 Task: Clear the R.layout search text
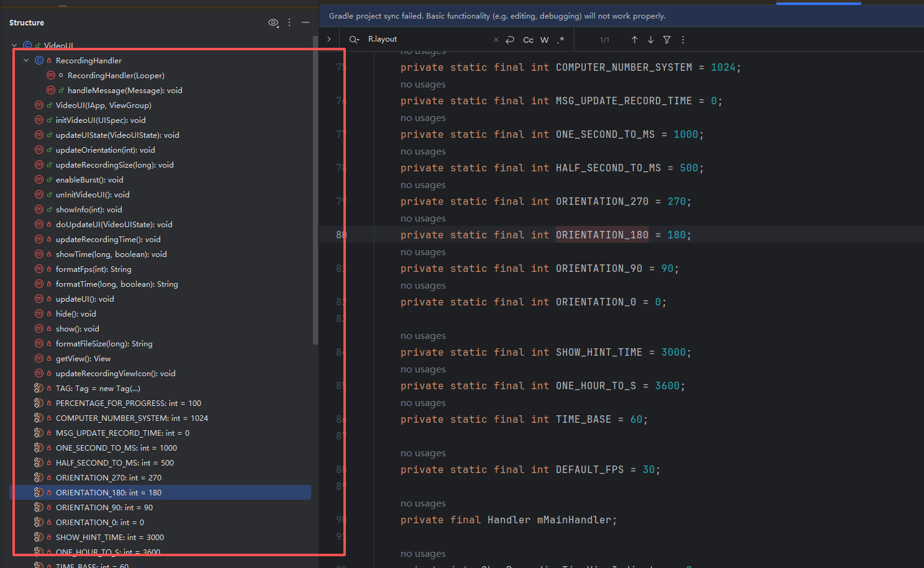pos(496,40)
